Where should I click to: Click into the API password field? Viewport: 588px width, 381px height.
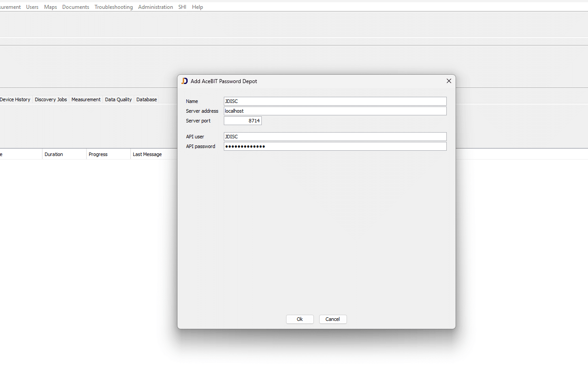click(335, 146)
